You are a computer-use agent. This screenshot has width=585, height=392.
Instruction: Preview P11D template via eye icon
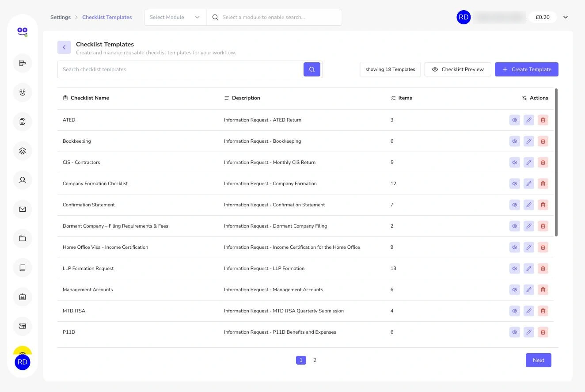click(x=515, y=332)
